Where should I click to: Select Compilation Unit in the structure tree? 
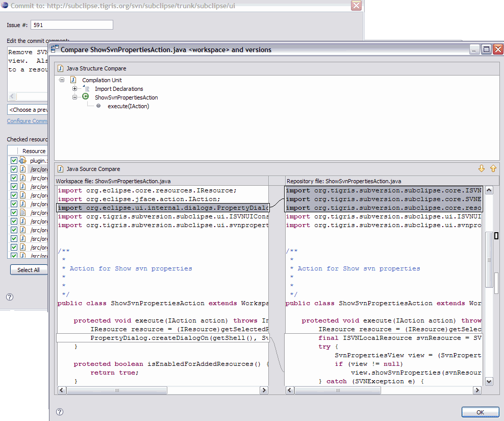coord(102,80)
